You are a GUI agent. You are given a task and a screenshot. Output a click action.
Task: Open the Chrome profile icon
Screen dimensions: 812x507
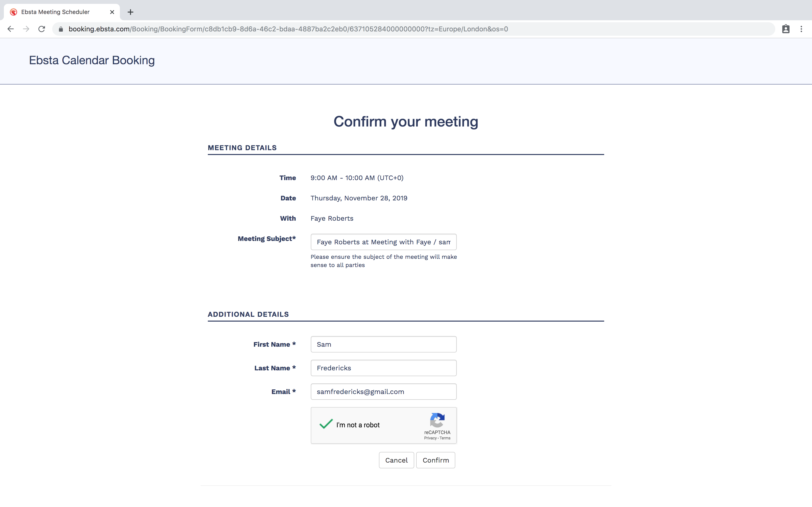tap(785, 29)
